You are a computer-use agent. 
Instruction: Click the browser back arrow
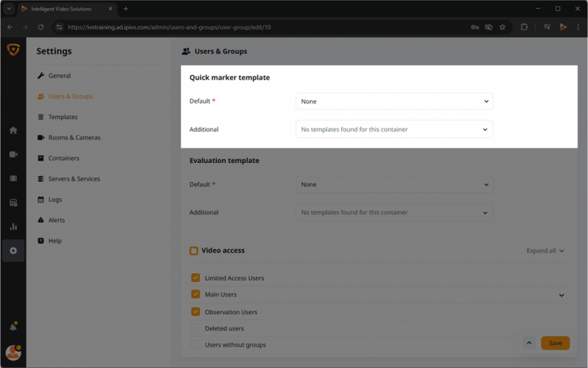(x=10, y=27)
